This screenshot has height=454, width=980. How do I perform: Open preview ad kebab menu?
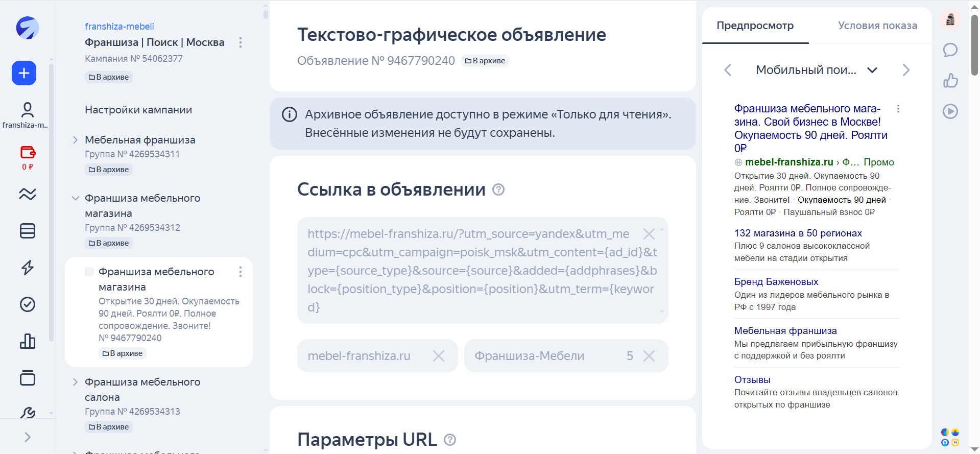[x=898, y=109]
